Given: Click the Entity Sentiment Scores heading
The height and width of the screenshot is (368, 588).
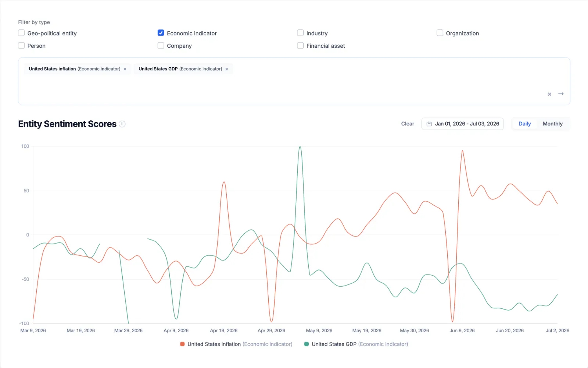Looking at the screenshot, I should tap(67, 124).
